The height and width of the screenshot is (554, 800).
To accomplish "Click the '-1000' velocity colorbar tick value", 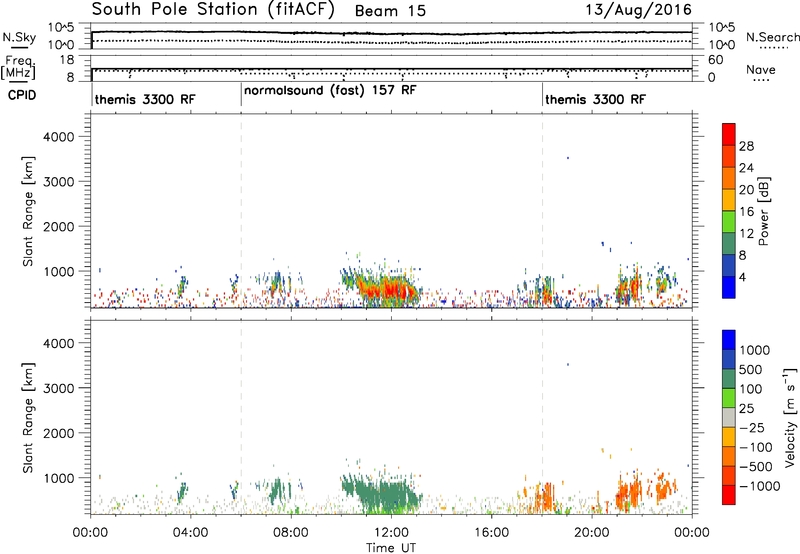I will coord(760,486).
